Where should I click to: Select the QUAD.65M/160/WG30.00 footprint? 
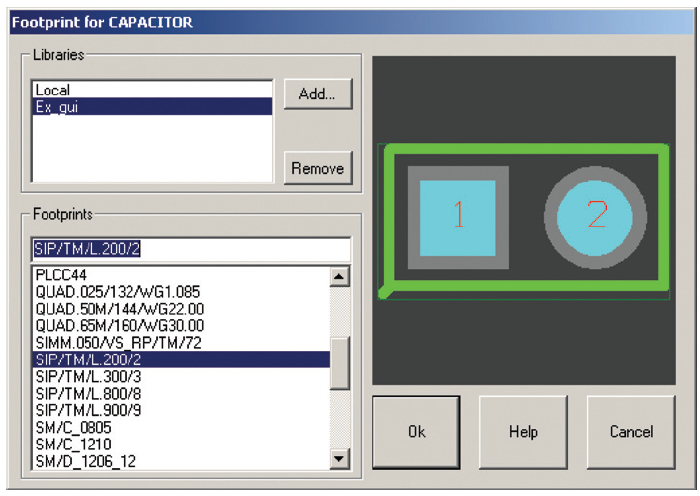181,325
